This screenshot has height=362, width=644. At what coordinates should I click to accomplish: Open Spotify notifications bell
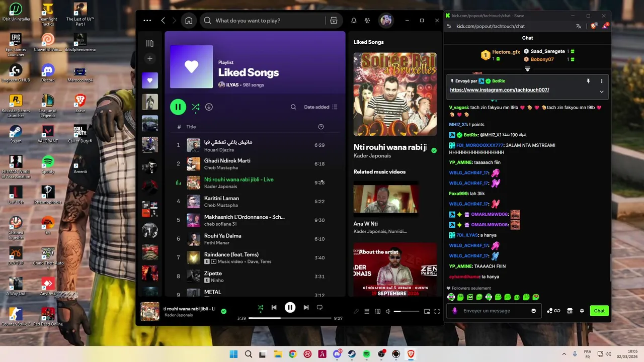tap(354, 21)
